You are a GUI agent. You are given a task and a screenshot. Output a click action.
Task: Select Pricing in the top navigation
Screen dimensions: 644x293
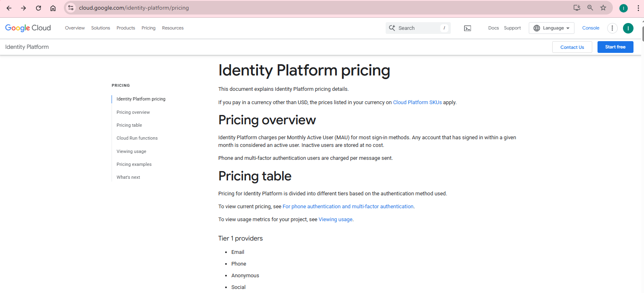(x=148, y=28)
